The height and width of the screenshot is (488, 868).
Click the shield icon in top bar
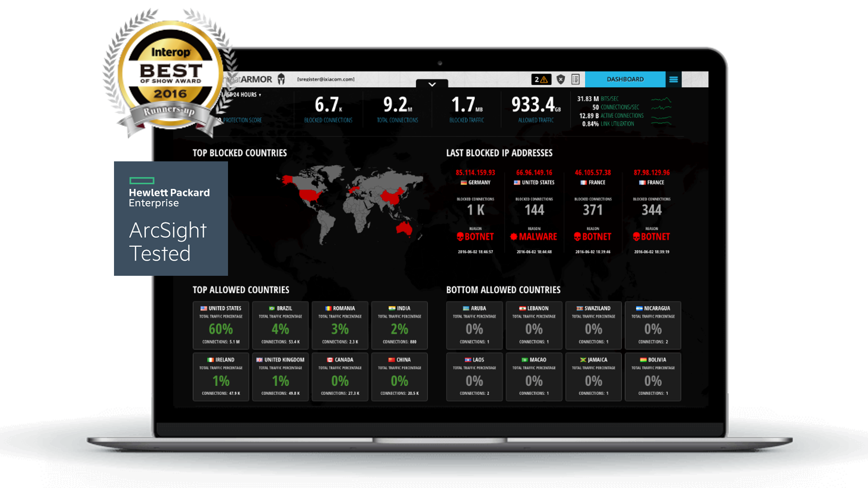[x=561, y=79]
